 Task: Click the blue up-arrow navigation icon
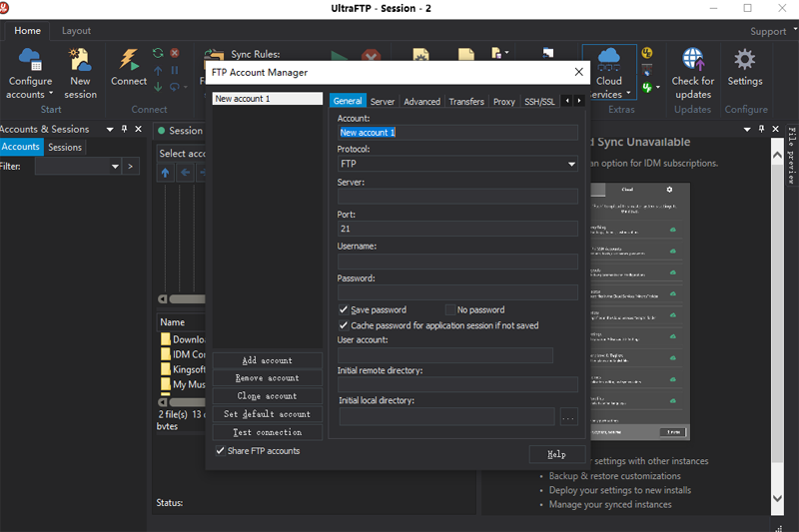point(167,173)
